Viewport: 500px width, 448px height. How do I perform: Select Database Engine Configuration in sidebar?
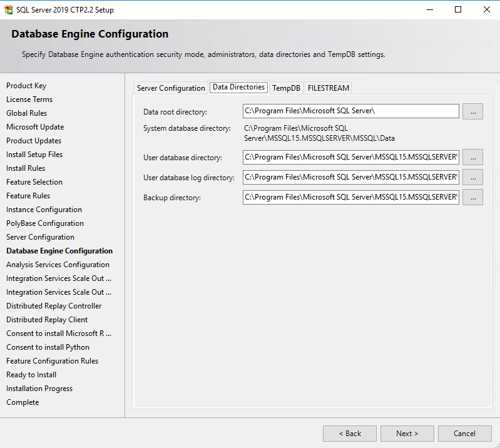[x=59, y=251]
